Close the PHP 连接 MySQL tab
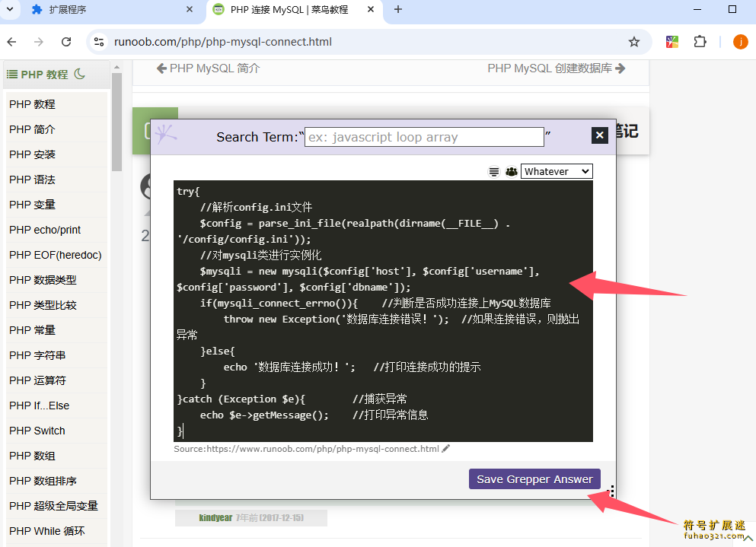This screenshot has width=756, height=547. pyautogui.click(x=371, y=9)
